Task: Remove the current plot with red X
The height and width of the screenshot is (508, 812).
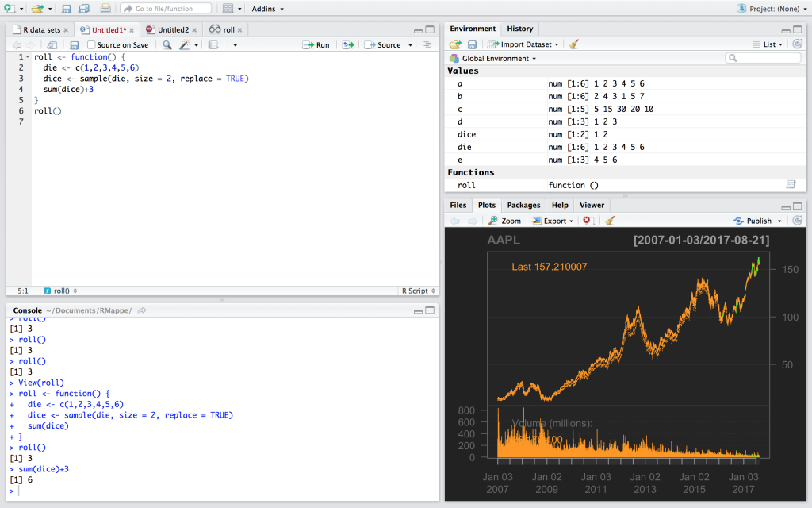Action: (x=588, y=221)
